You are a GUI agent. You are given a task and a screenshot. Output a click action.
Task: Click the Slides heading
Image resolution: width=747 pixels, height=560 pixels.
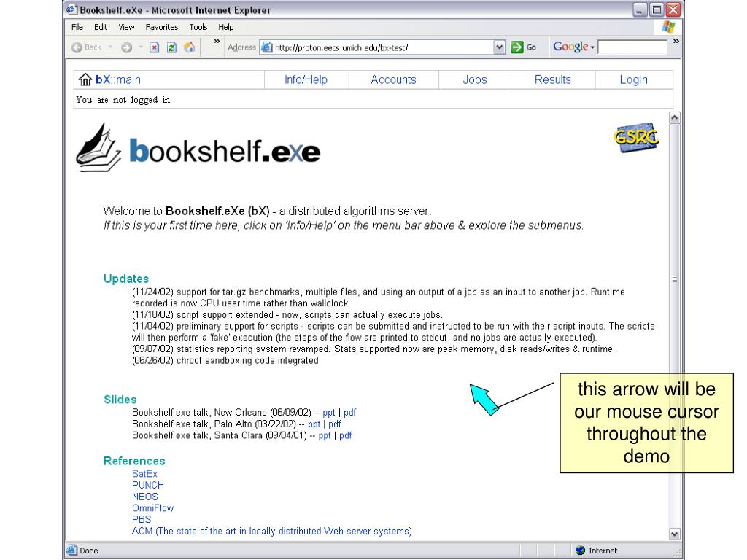[x=120, y=400]
